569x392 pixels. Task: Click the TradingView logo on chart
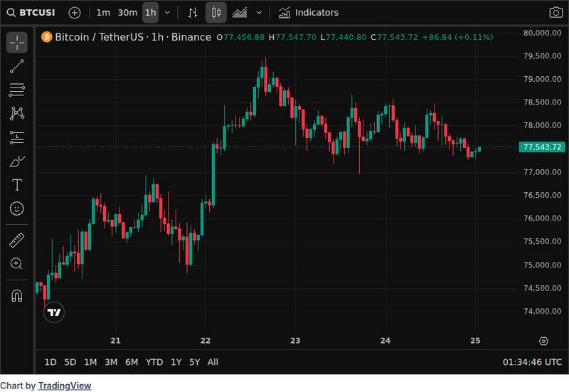pyautogui.click(x=54, y=312)
